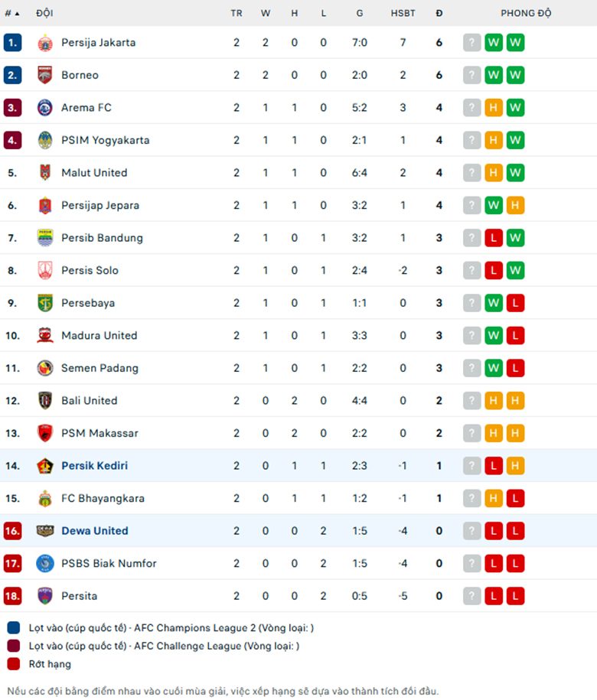Open the Malut United team name link
597x700 pixels.
(x=94, y=173)
